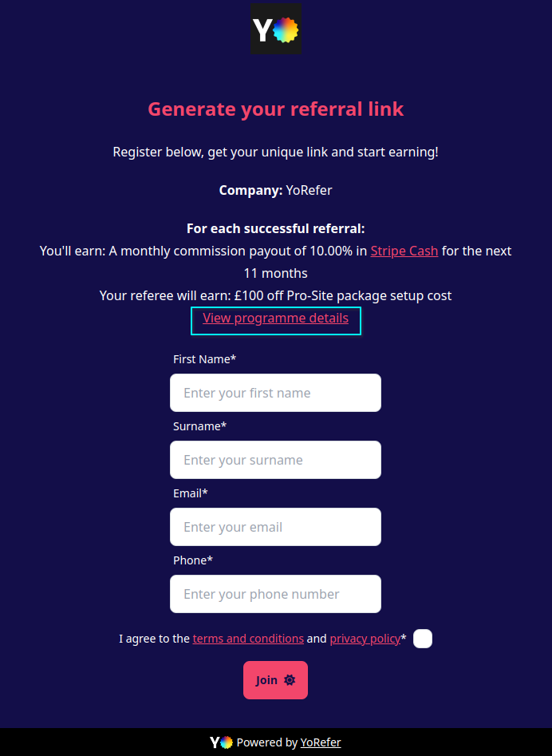Click the Phone* field label
This screenshot has width=552, height=756.
pos(193,560)
